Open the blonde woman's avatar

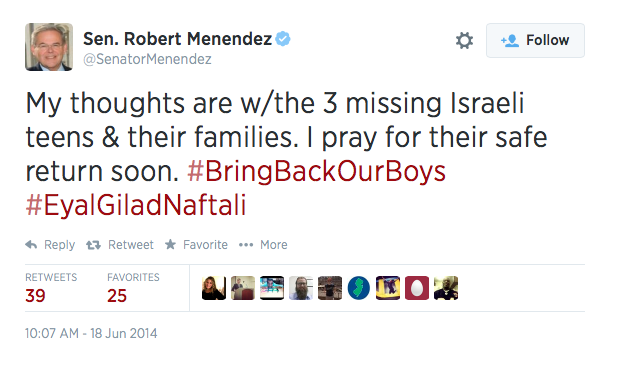(x=214, y=288)
